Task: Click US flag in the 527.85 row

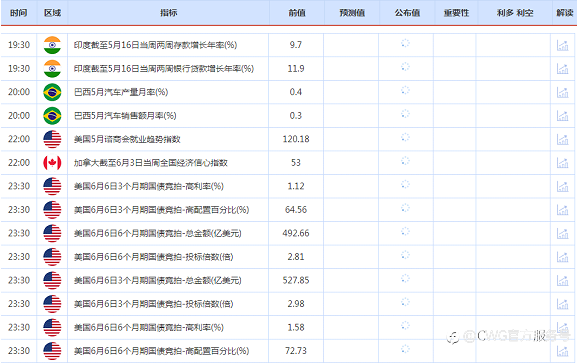Action: [52, 280]
